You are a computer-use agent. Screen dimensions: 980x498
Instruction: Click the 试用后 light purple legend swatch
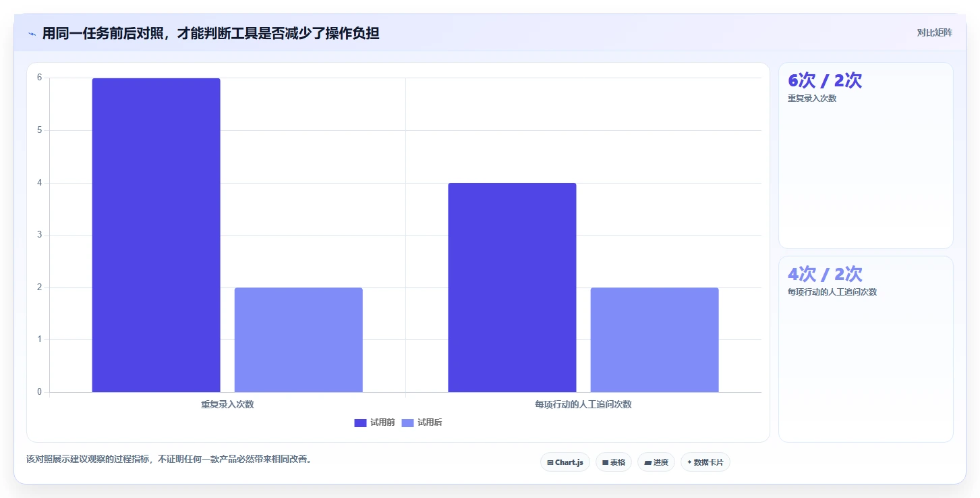point(407,423)
